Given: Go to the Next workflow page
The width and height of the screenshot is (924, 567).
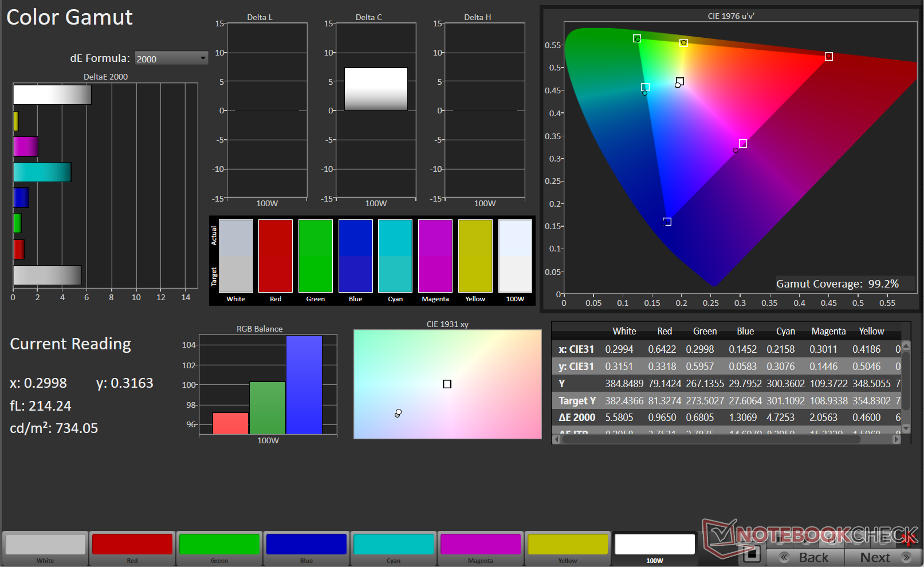Looking at the screenshot, I should click(x=883, y=557).
